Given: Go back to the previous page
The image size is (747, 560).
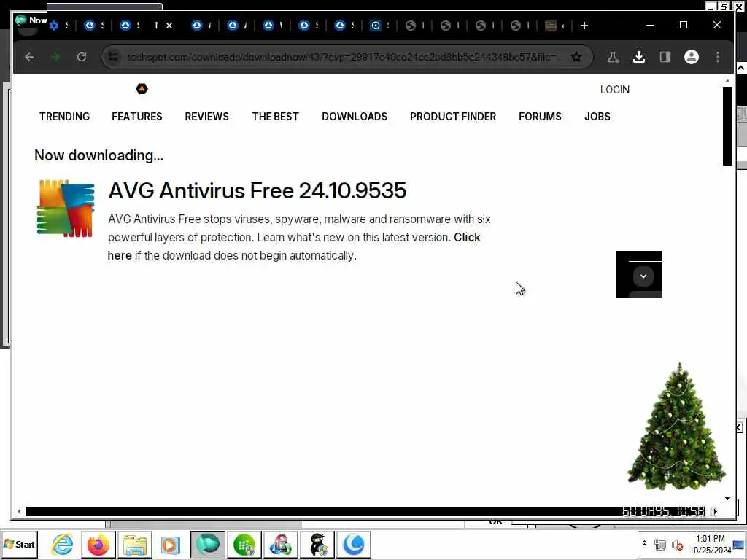Looking at the screenshot, I should [29, 57].
